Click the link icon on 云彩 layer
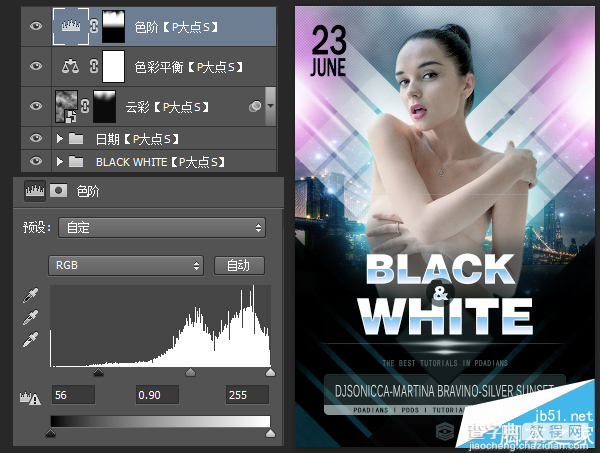This screenshot has width=600, height=453. 85,106
